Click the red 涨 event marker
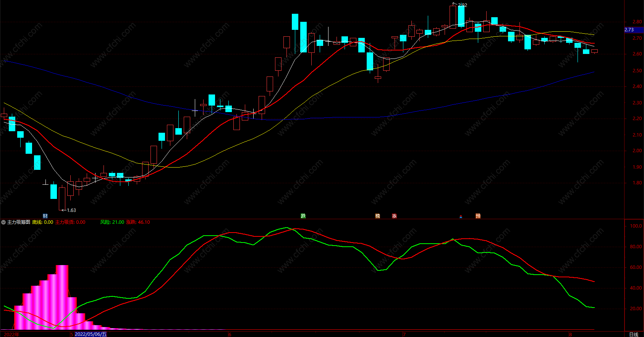Viewport: 644px width, 337px height. pos(394,216)
